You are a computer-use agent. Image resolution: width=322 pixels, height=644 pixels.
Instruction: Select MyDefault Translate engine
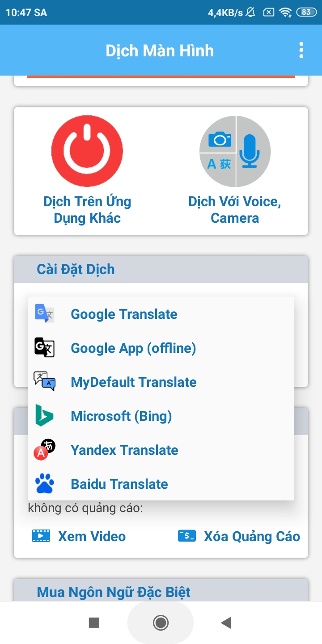[134, 382]
